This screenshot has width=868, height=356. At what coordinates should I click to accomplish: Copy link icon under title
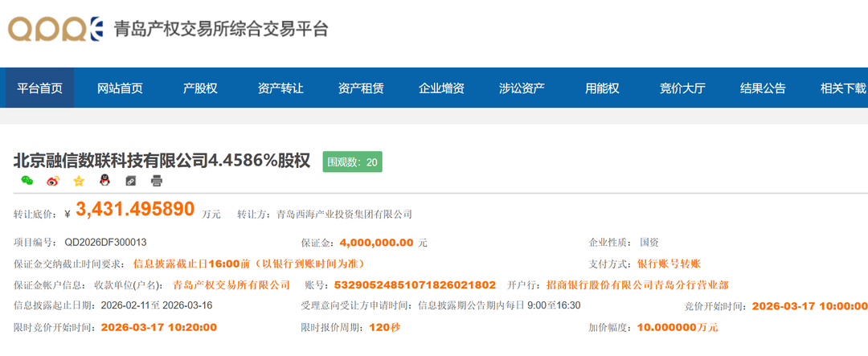coord(131,181)
